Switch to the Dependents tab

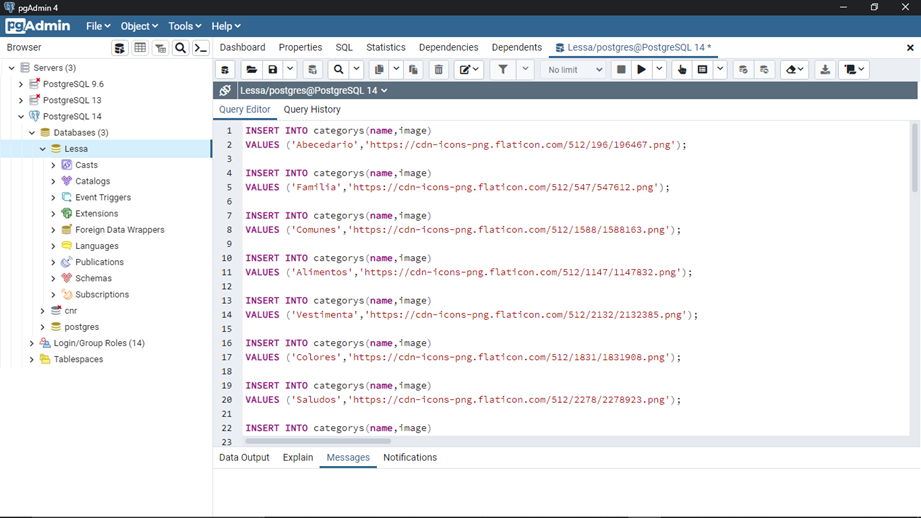(x=516, y=48)
